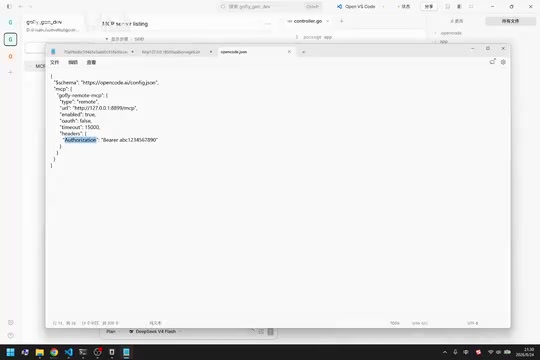Click the cursor position readout in status bar
The width and height of the screenshot is (540, 360).
pos(64,323)
